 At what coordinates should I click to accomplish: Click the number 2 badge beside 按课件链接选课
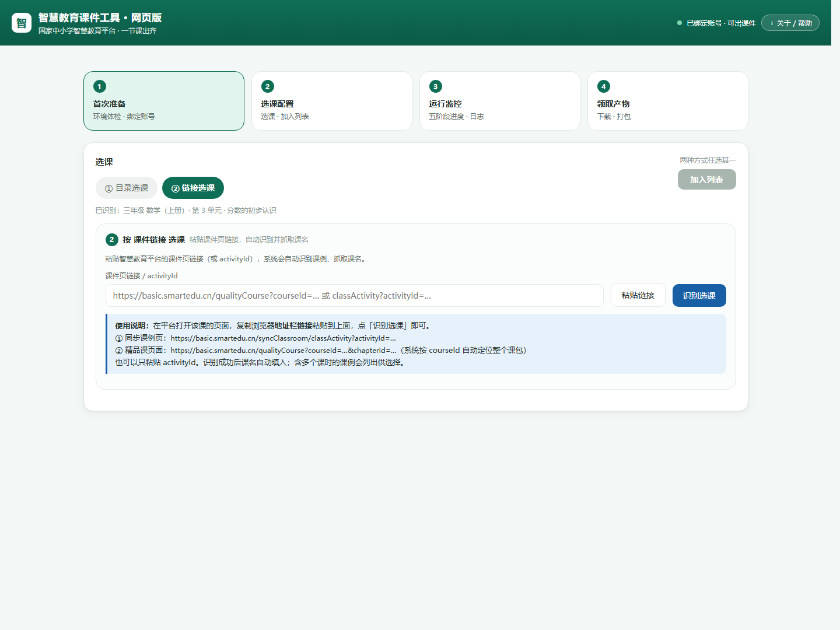point(112,240)
